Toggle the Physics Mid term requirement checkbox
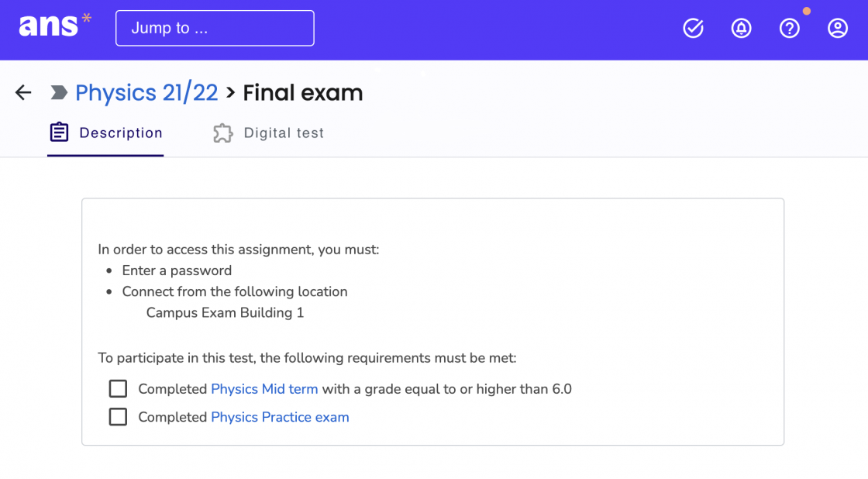868x479 pixels. [118, 389]
